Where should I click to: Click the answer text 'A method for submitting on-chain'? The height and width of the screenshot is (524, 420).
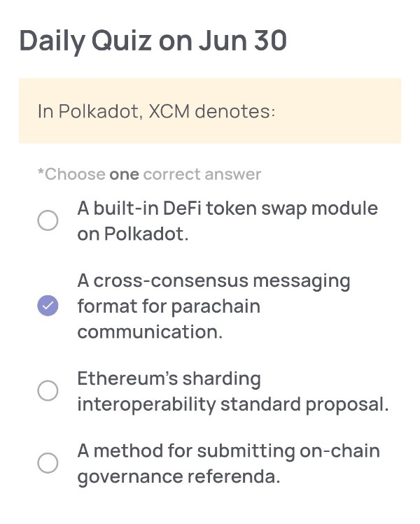(229, 451)
